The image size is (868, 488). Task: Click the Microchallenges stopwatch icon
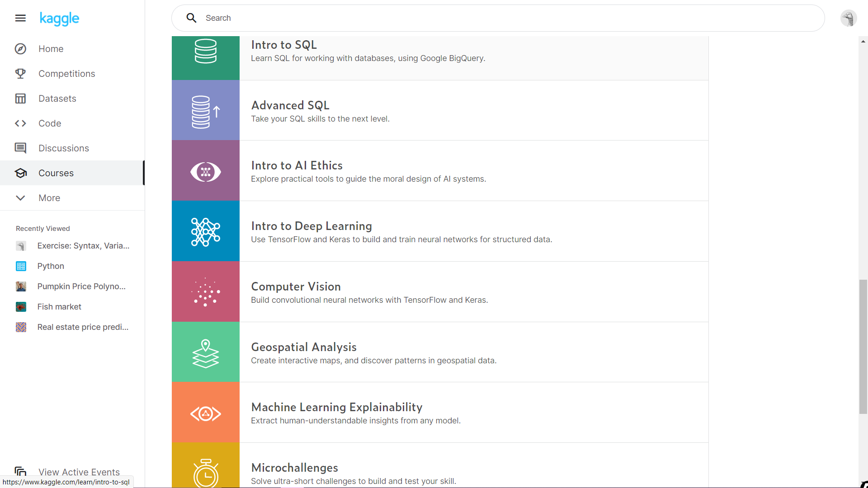(x=206, y=473)
